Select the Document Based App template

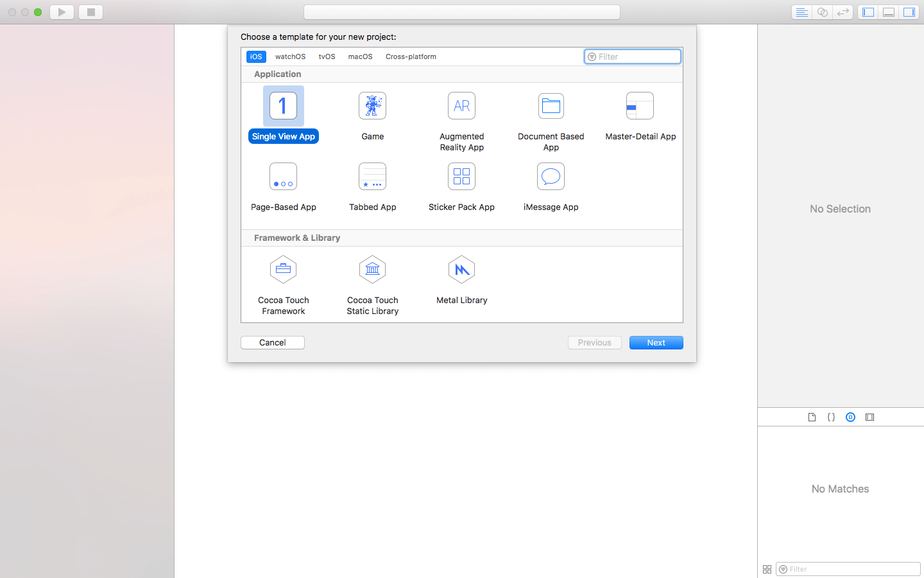pyautogui.click(x=551, y=107)
